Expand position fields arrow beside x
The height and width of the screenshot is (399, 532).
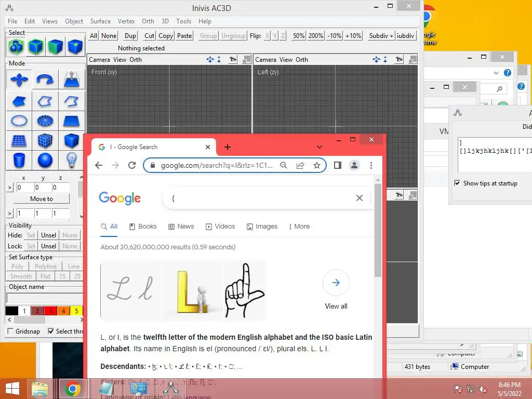[9, 187]
